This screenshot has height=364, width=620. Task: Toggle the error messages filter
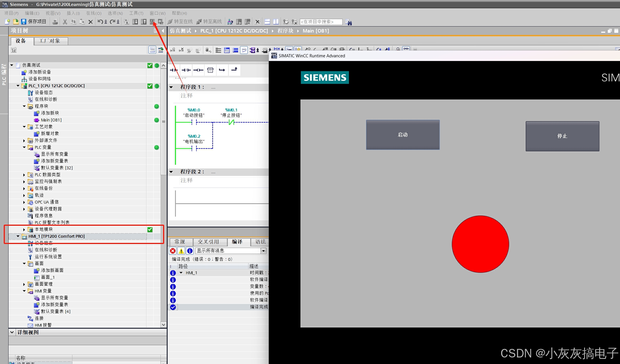[173, 251]
